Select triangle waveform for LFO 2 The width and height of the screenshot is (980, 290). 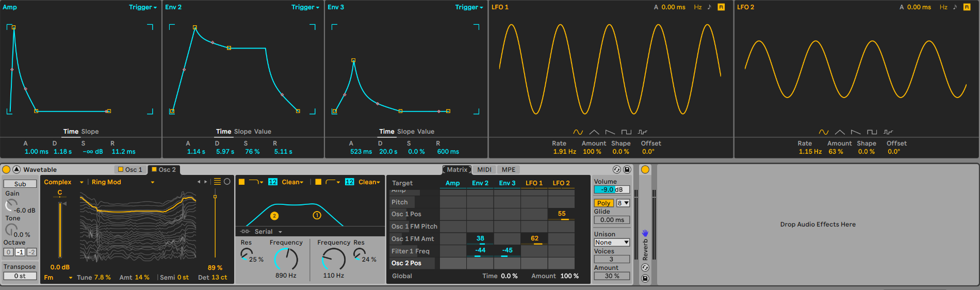pyautogui.click(x=840, y=132)
